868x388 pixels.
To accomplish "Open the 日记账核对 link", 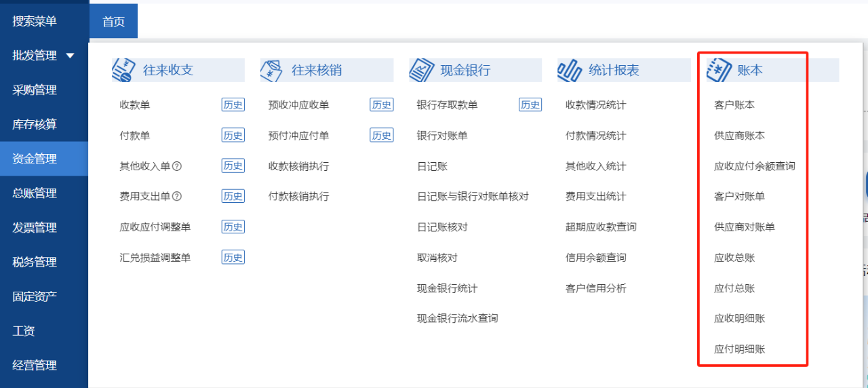I will point(442,227).
